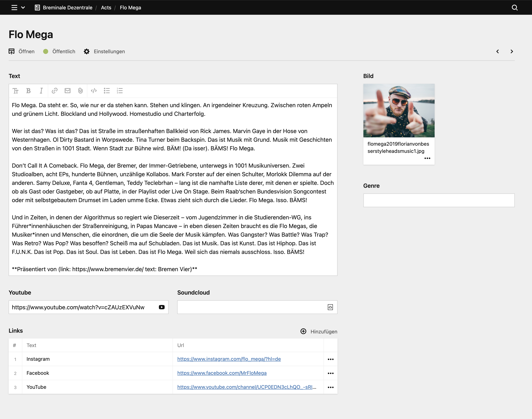Image resolution: width=532 pixels, height=419 pixels.
Task: Open the Facebook MrFloMega URL
Action: [x=222, y=373]
